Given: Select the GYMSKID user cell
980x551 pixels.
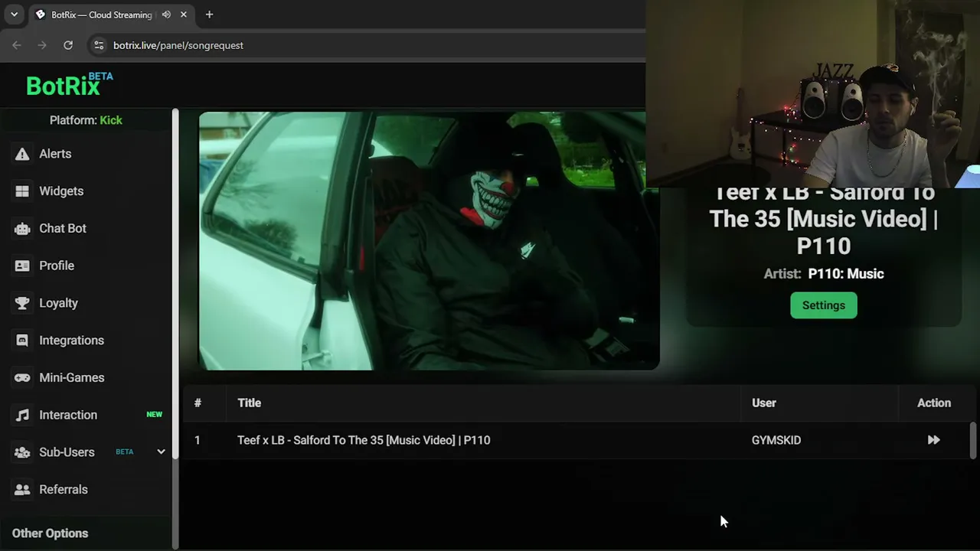Looking at the screenshot, I should click(776, 440).
